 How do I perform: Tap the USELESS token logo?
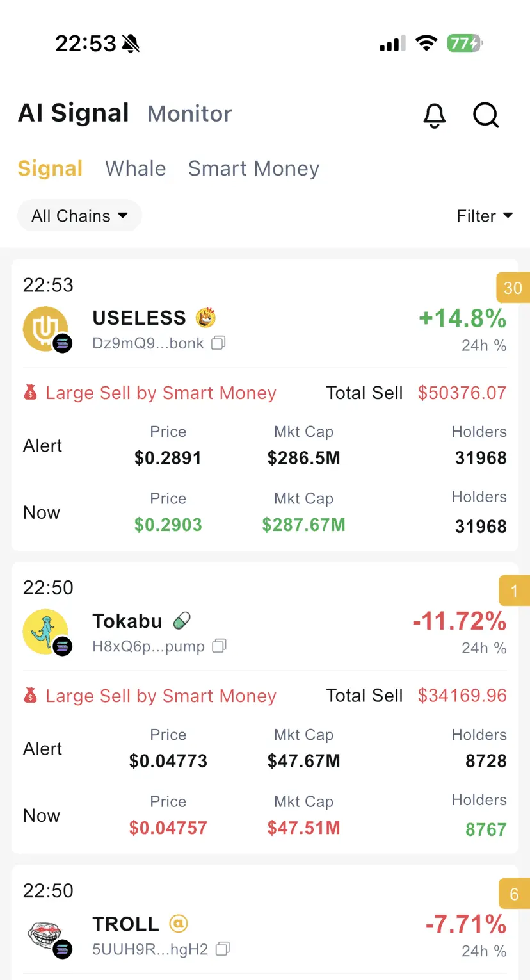pos(46,329)
